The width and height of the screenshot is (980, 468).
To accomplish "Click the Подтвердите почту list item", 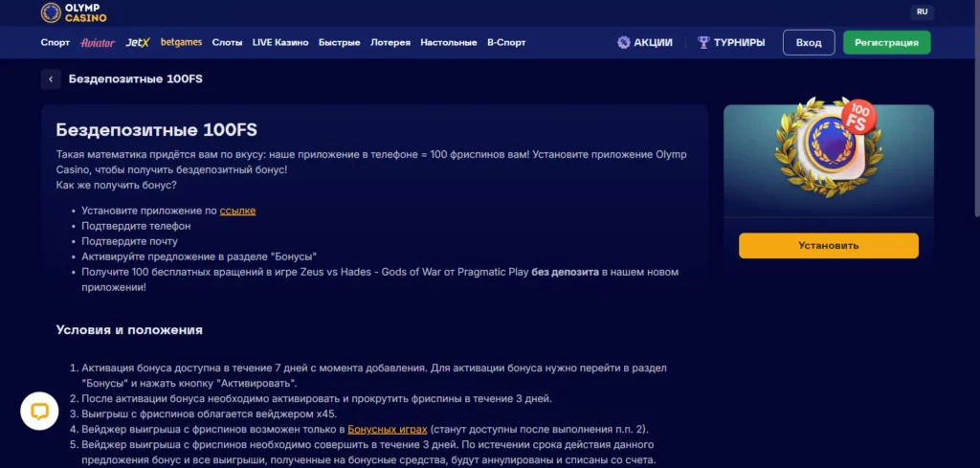I will click(130, 241).
